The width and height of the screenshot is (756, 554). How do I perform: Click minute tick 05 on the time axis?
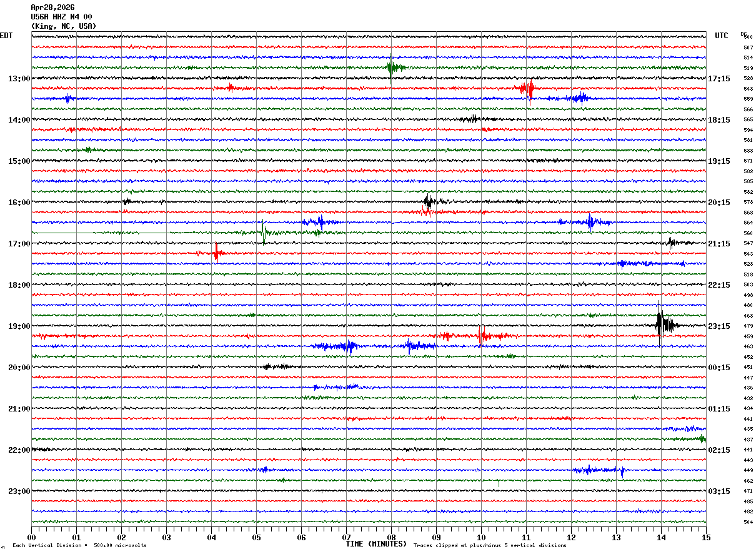(256, 537)
